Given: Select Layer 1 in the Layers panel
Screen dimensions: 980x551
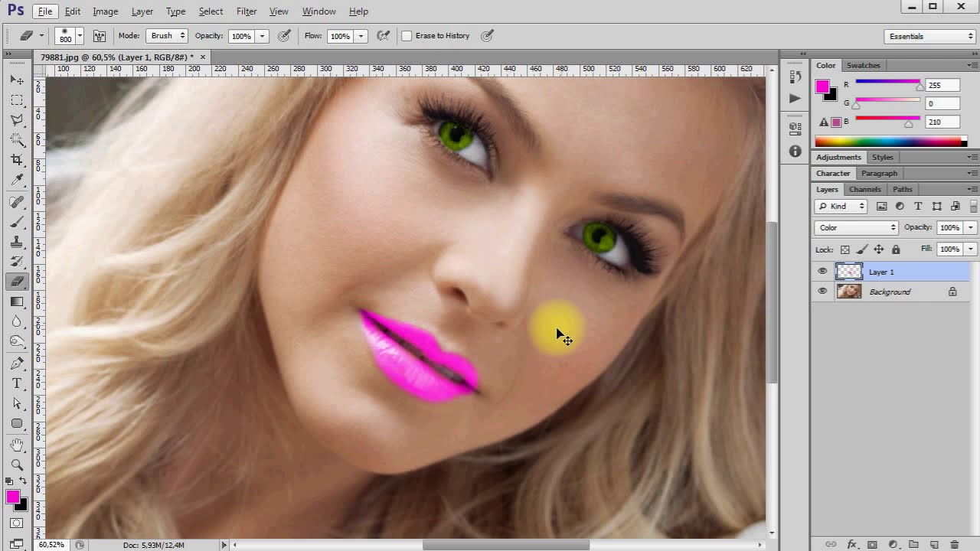Looking at the screenshot, I should pos(891,272).
